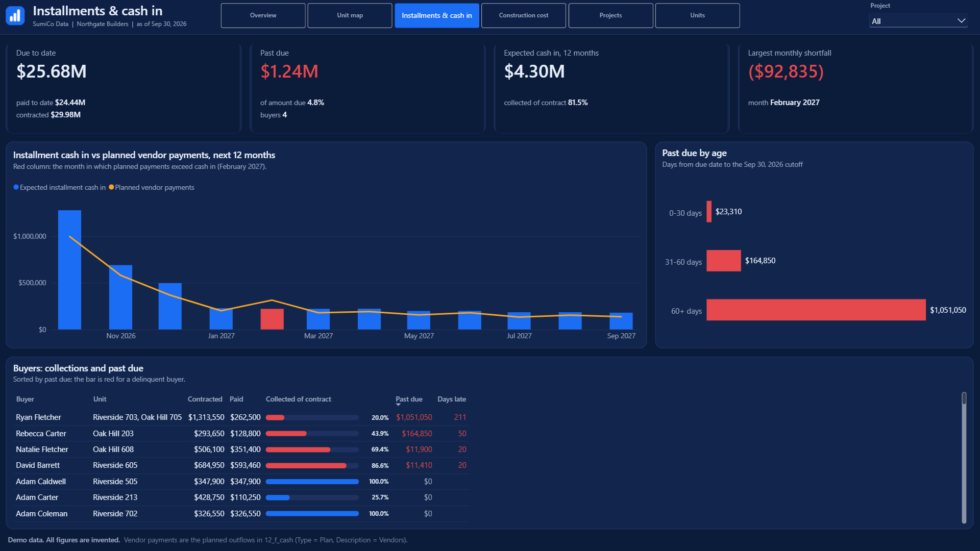Click the $1,051,050 past due amount in table
980x551 pixels.
[414, 417]
